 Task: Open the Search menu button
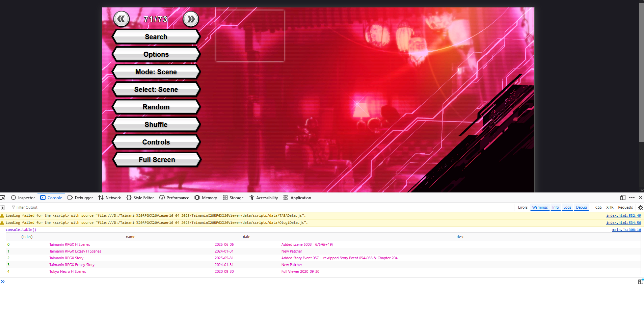click(156, 37)
